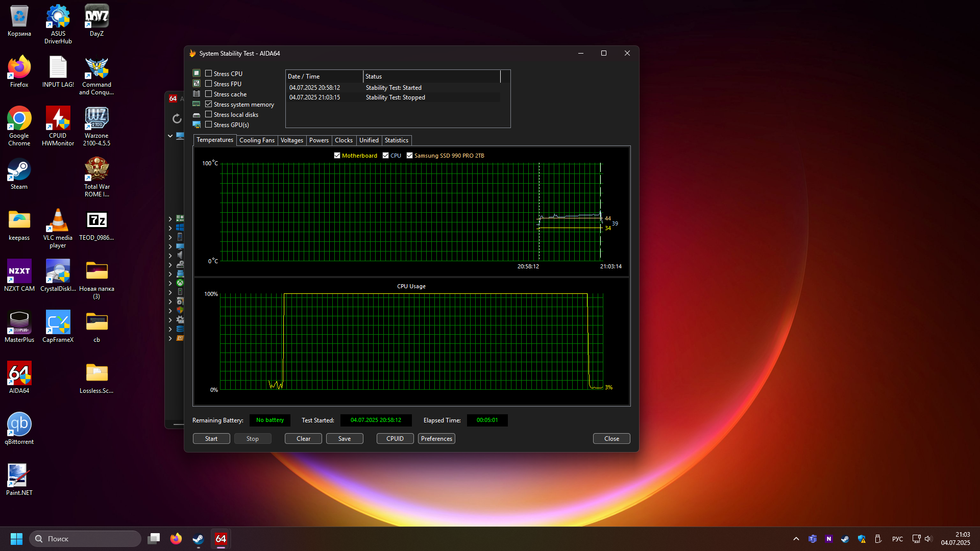
Task: Launch Paint.NET desktop shortcut
Action: coord(19,480)
